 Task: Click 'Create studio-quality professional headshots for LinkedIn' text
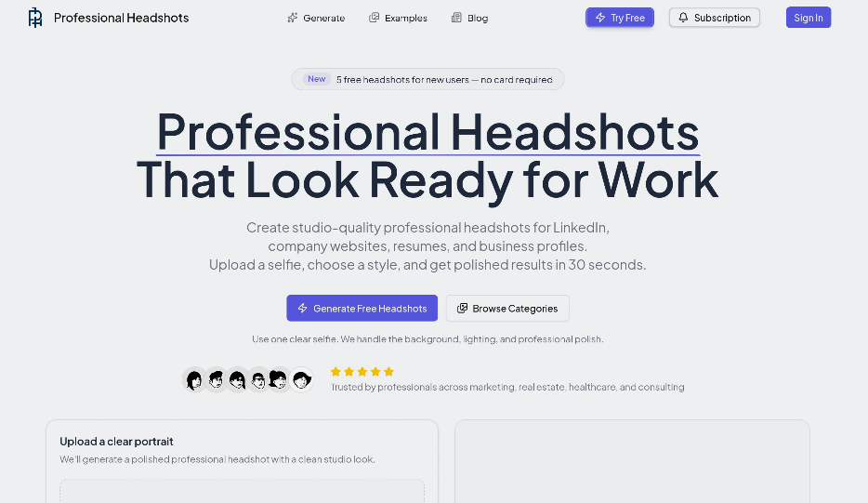427,228
